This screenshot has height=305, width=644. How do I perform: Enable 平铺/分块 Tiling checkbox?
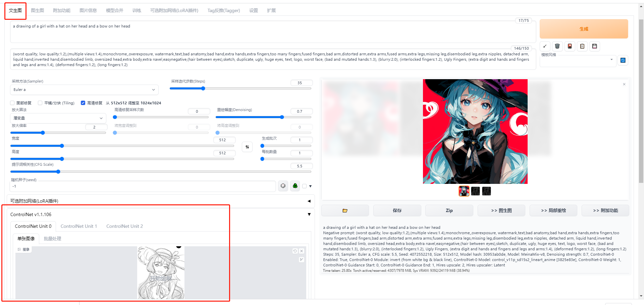pyautogui.click(x=40, y=103)
